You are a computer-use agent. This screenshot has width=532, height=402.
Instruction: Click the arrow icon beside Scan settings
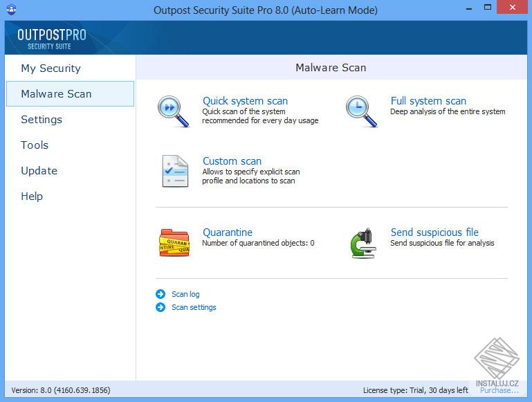pos(160,307)
